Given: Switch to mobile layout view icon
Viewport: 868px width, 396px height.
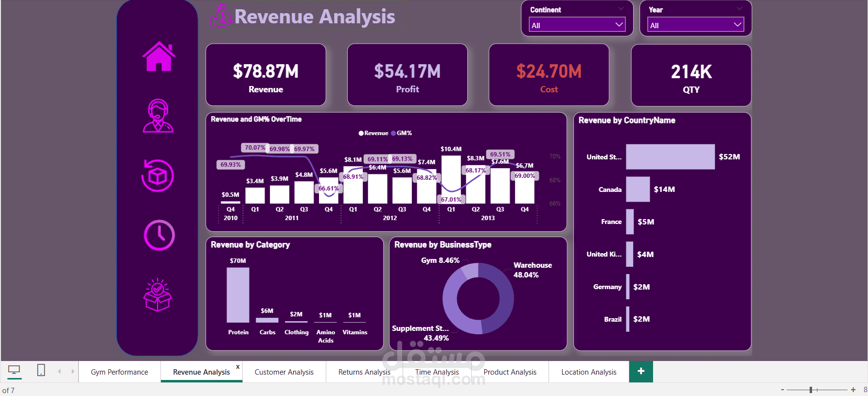Looking at the screenshot, I should (41, 370).
